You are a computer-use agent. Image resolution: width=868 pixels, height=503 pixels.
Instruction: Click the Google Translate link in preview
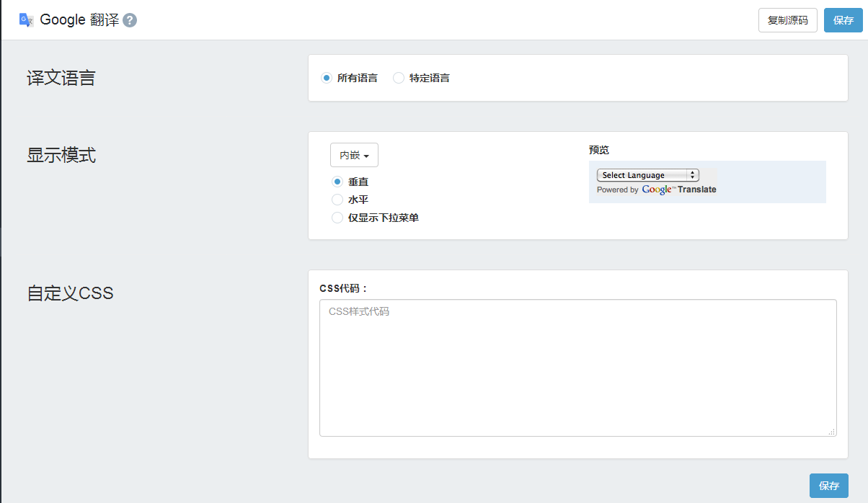(679, 190)
